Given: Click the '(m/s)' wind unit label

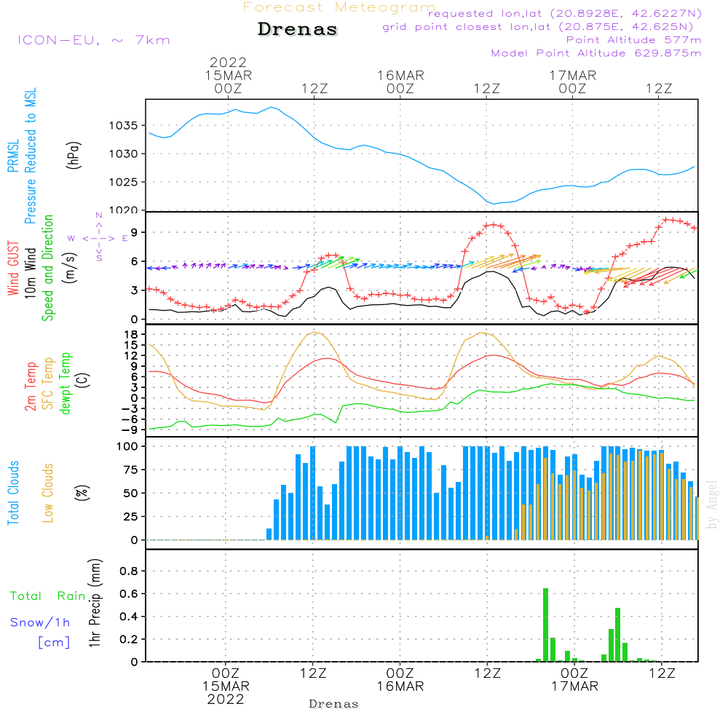Looking at the screenshot, I should [x=70, y=268].
